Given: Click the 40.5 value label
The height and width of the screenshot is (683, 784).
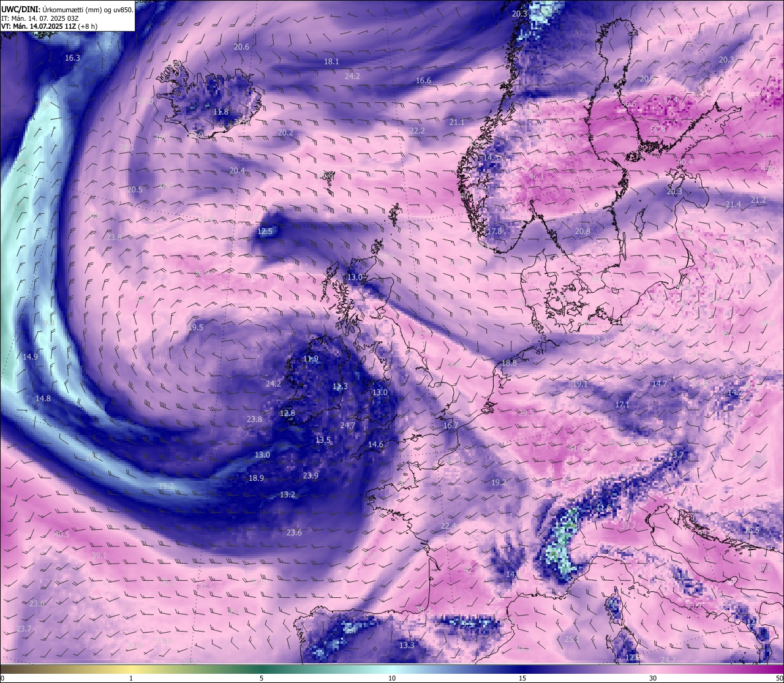Looking at the screenshot, I should coord(62,534).
